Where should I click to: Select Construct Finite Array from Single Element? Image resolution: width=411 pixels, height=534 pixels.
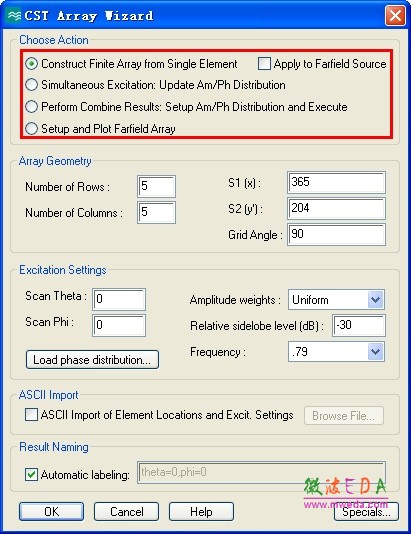click(32, 64)
